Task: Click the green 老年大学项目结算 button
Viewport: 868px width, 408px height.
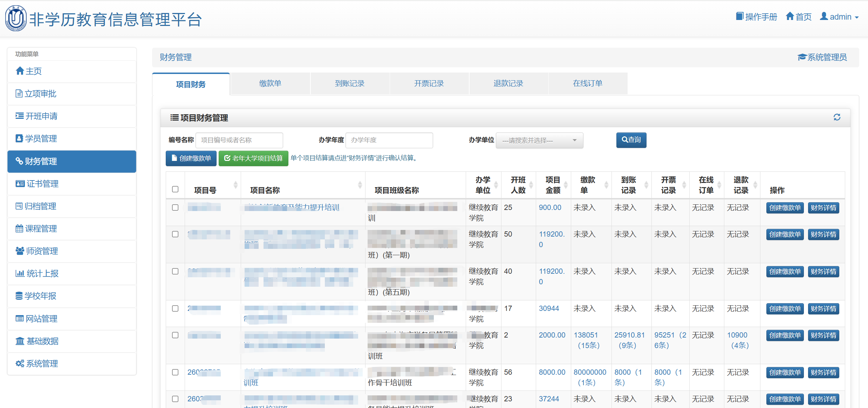Action: click(x=253, y=158)
